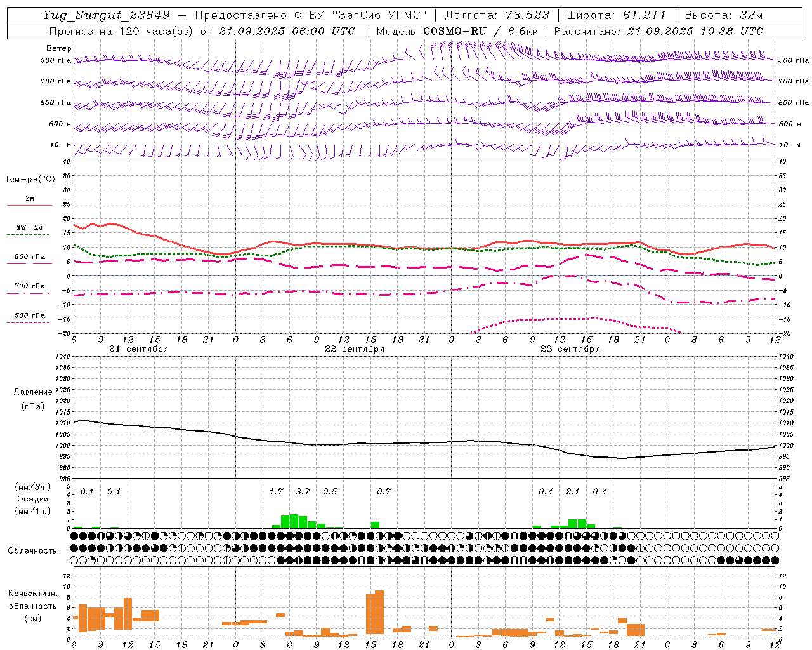Screen dimensions: 812x650
Task: Click the Тем-ра(°C) chart label
Action: (x=30, y=180)
